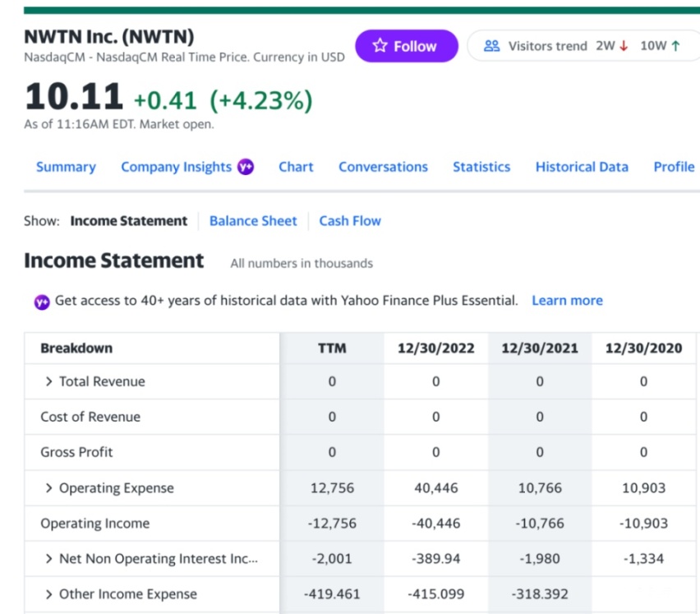Image resolution: width=700 pixels, height=614 pixels.
Task: Open the Profile tab
Action: coord(674,167)
